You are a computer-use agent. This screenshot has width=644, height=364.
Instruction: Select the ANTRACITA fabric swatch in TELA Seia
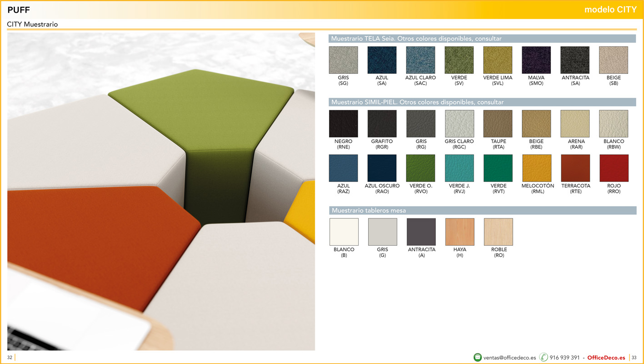click(x=575, y=60)
